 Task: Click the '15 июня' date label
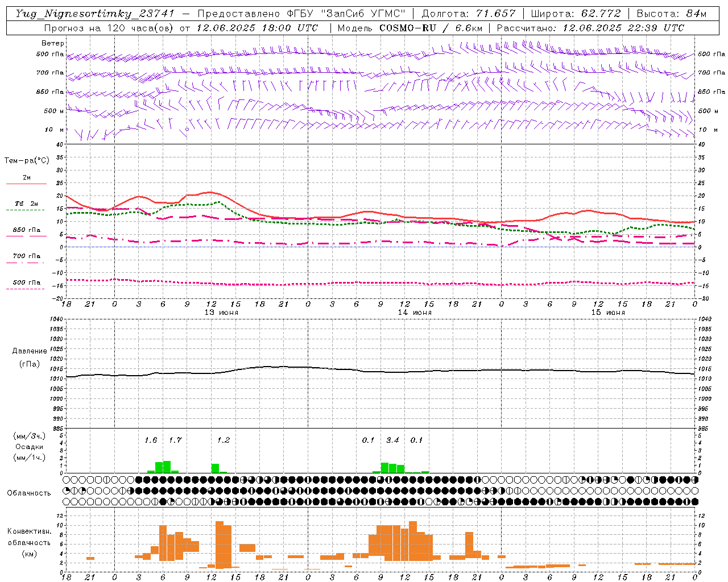(607, 312)
